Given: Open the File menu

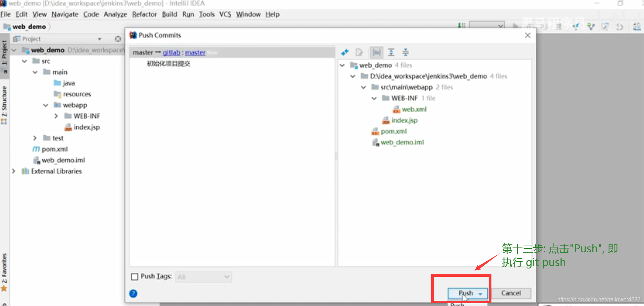Looking at the screenshot, I should coord(5,14).
